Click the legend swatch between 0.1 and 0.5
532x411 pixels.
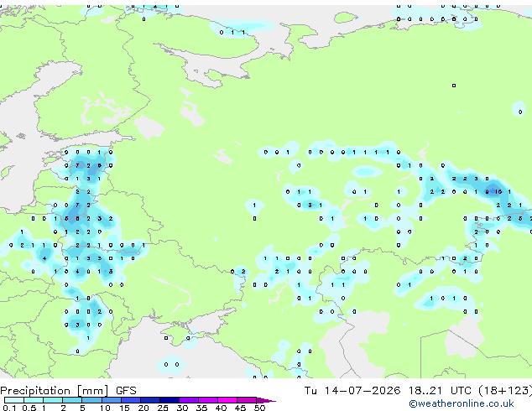14,400
